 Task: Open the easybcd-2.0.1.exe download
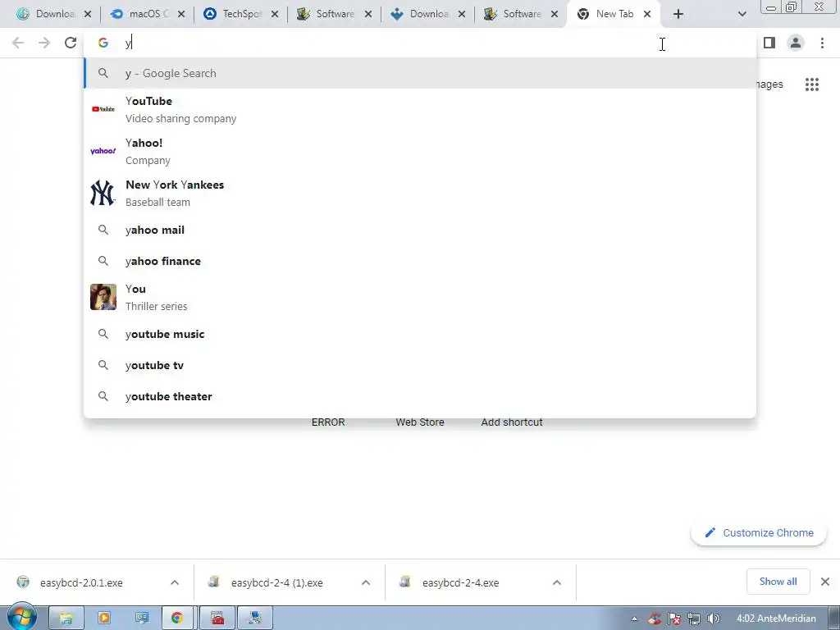pos(80,582)
